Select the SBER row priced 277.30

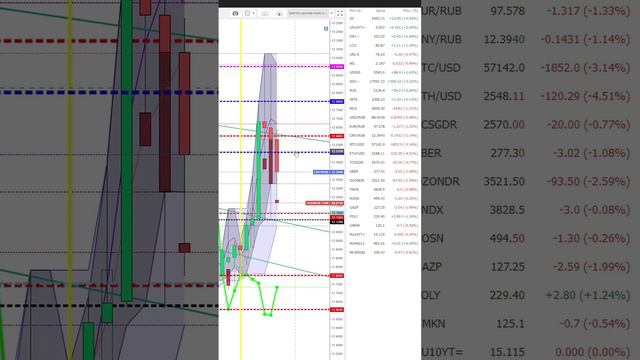point(384,171)
